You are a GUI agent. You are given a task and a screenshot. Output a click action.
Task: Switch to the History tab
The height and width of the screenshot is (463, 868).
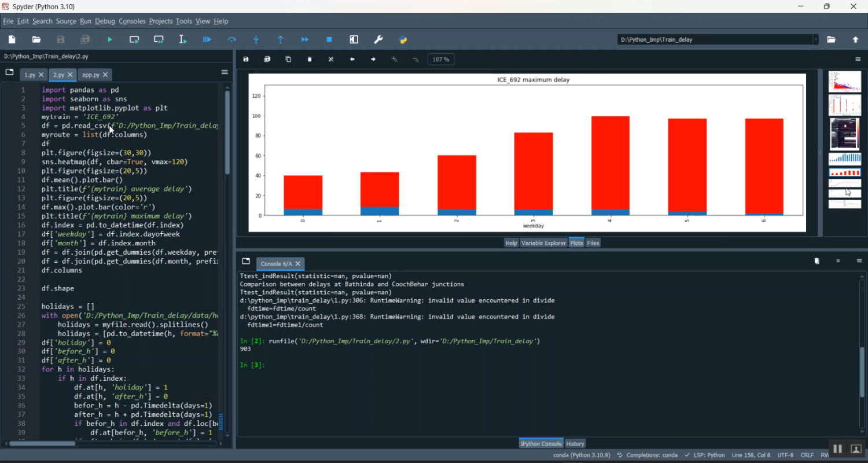(x=575, y=443)
